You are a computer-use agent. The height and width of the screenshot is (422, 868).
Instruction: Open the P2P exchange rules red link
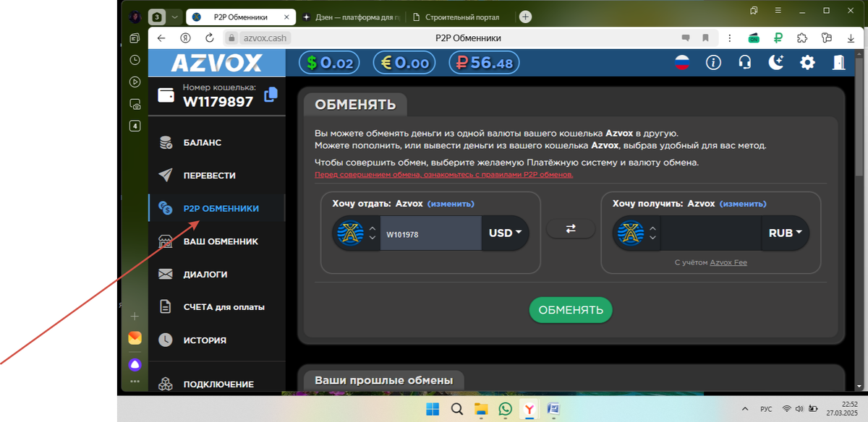click(444, 175)
